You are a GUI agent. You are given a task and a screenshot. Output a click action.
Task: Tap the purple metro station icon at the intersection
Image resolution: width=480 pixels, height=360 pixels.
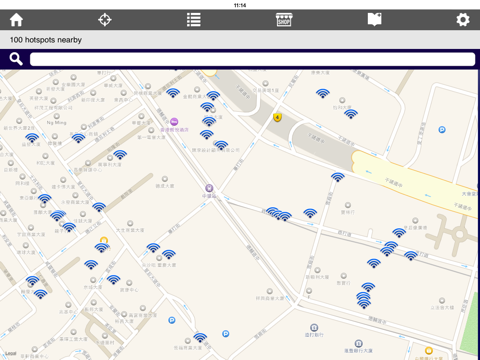tap(209, 188)
